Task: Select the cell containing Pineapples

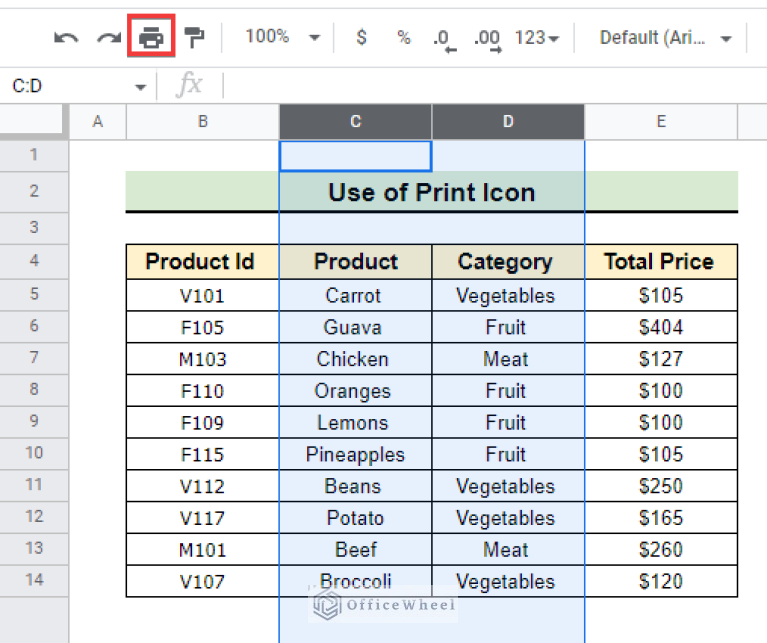Action: click(355, 454)
